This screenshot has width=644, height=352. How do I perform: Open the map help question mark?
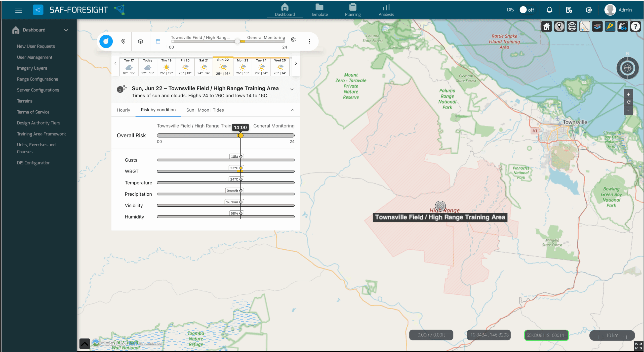(635, 26)
